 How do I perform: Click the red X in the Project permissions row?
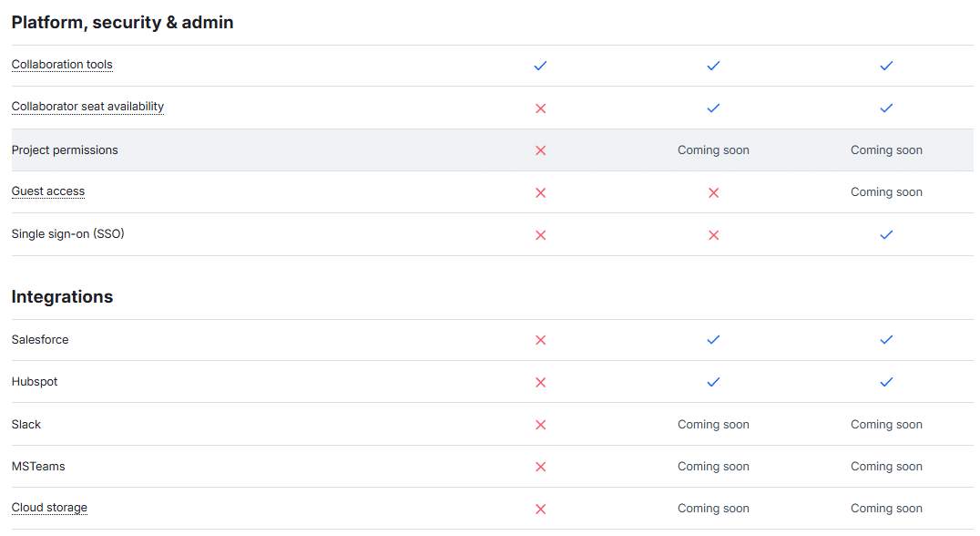pyautogui.click(x=540, y=150)
